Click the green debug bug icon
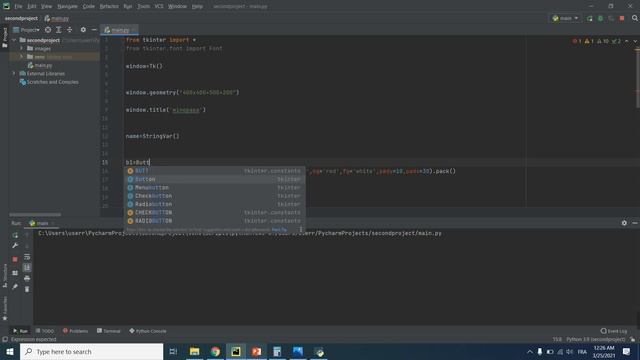 click(x=600, y=18)
